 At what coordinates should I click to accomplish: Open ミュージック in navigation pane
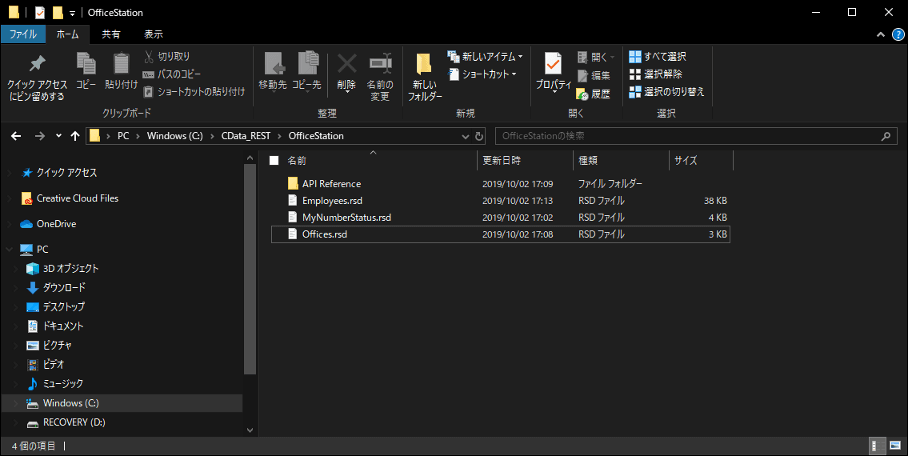(63, 384)
